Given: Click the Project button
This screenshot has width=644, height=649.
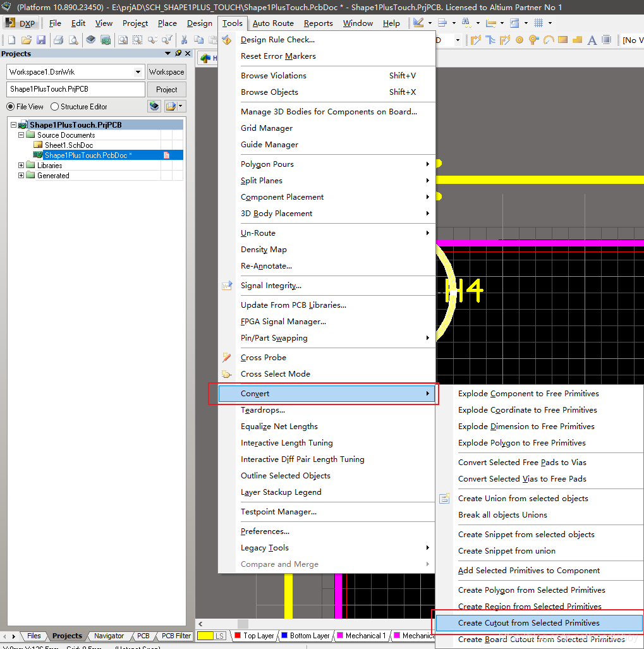Looking at the screenshot, I should coord(166,89).
